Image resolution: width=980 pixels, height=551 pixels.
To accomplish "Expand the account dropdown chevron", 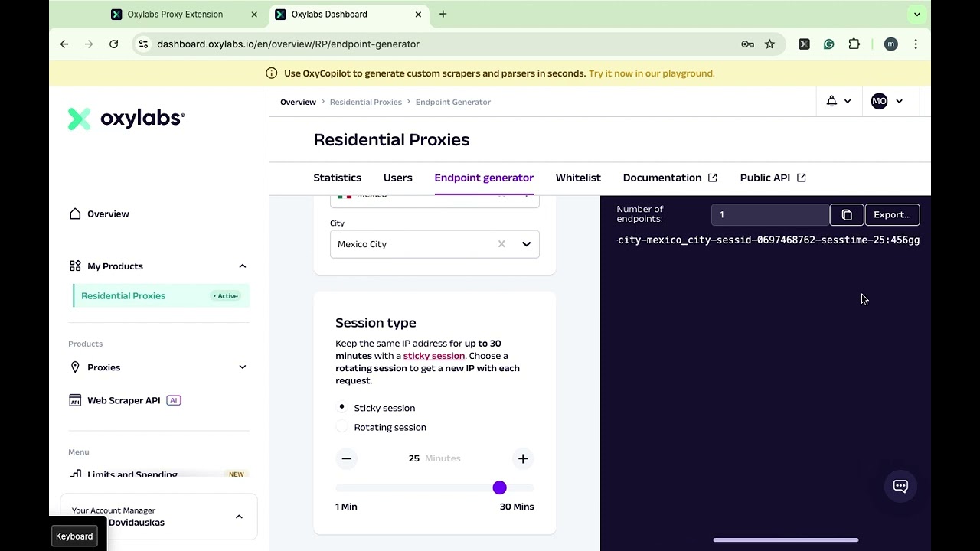I will [899, 101].
